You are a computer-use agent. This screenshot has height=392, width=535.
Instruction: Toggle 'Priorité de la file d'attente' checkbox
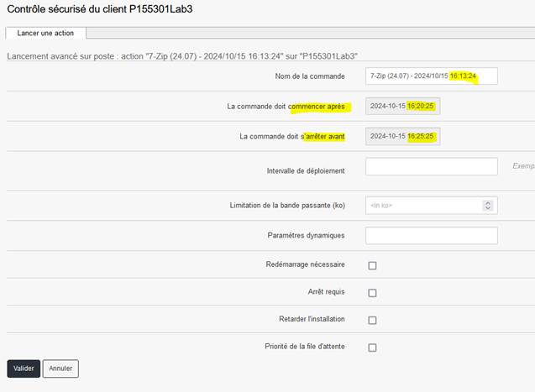click(372, 348)
